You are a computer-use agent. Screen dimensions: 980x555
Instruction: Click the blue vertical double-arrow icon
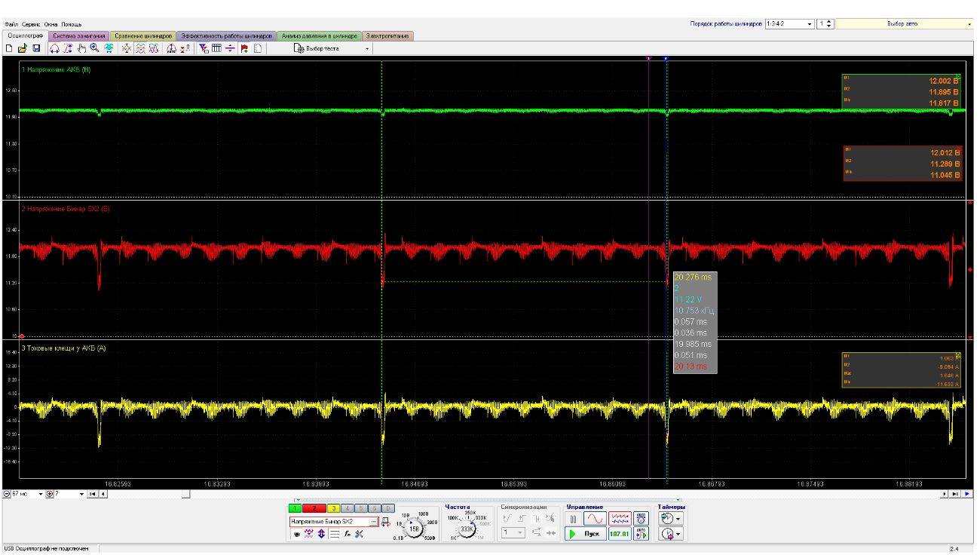[x=321, y=534]
